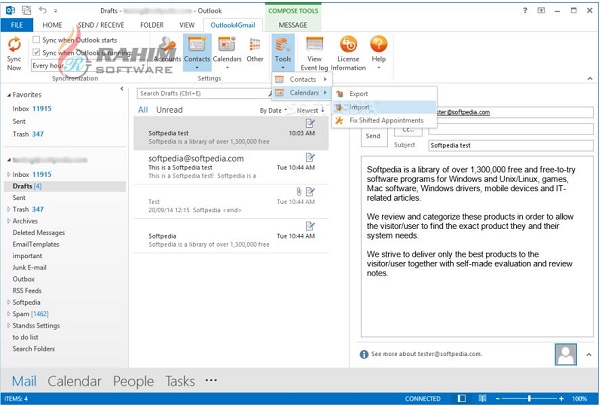
Task: Switch to the HOME tab
Action: click(52, 25)
